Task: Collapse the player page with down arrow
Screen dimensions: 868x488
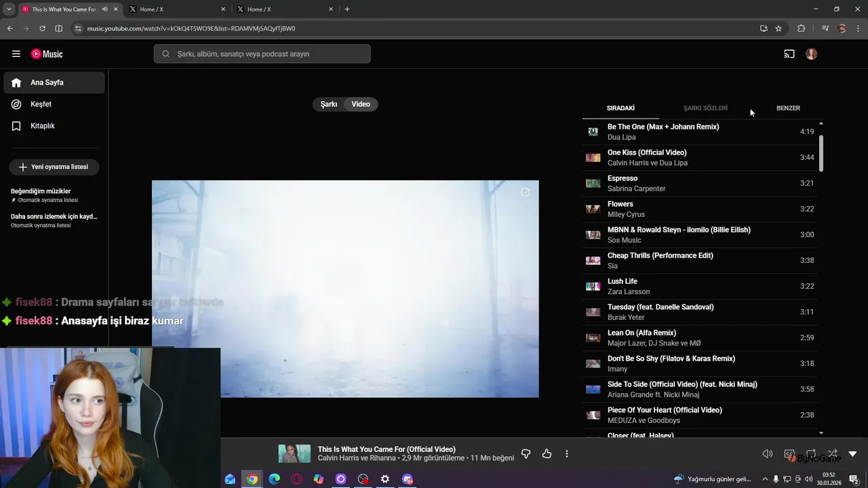Action: tap(853, 453)
